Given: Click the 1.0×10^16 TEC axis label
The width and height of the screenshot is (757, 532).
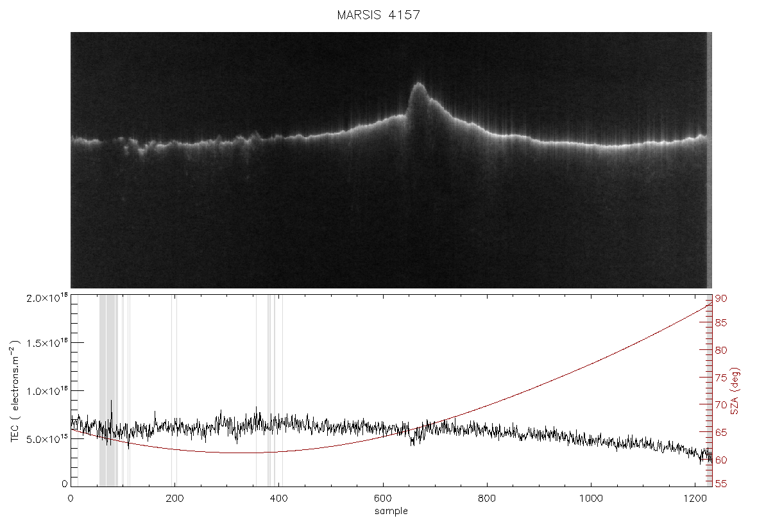Looking at the screenshot, I should click(x=47, y=391).
